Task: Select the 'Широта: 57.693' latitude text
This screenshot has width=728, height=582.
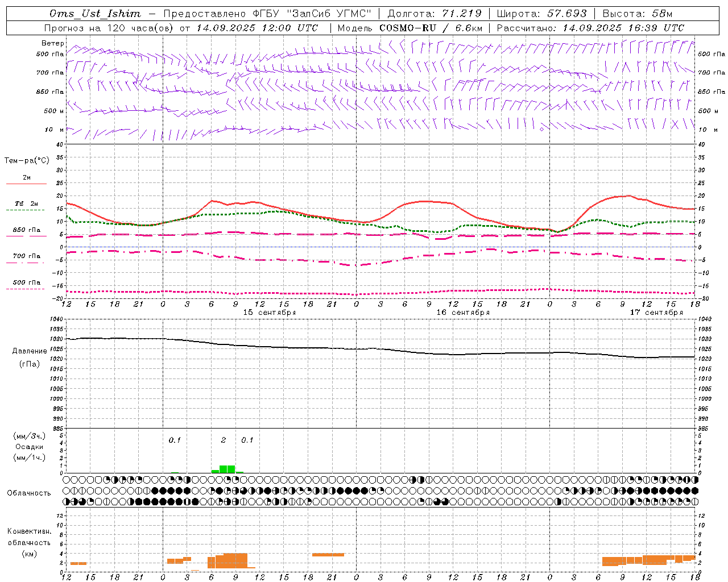Action: point(541,14)
